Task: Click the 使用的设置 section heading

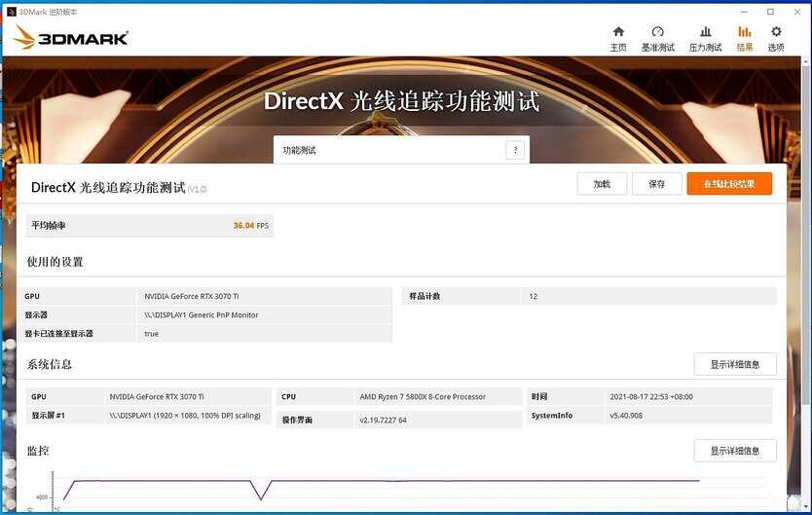Action: [55, 262]
